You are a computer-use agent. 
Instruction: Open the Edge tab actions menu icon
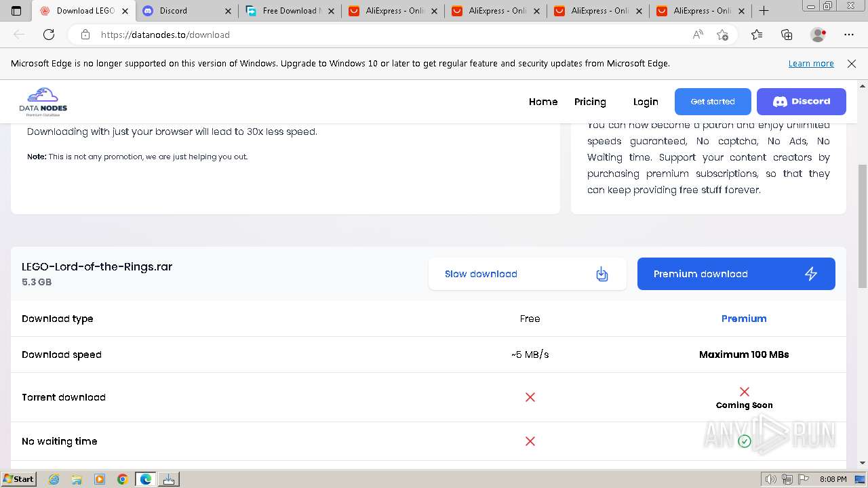[16, 11]
